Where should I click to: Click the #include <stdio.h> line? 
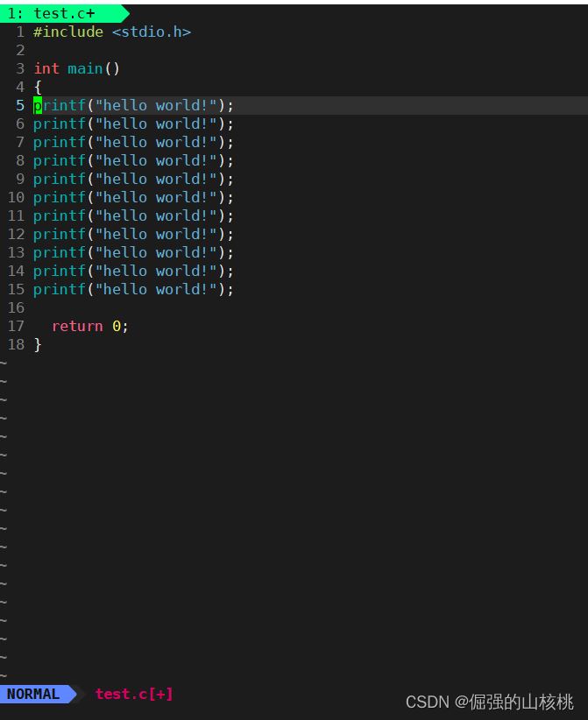(112, 32)
